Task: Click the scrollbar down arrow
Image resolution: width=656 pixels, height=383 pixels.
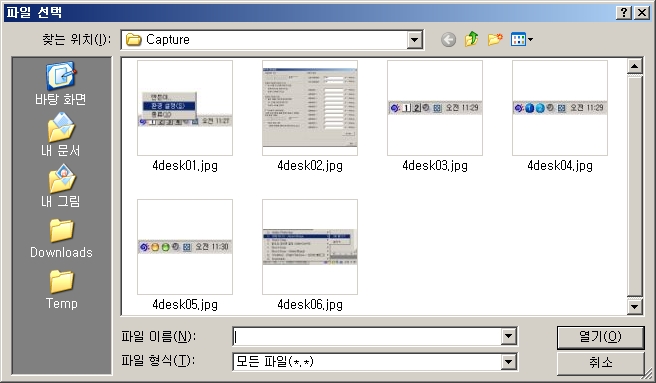Action: pyautogui.click(x=635, y=306)
